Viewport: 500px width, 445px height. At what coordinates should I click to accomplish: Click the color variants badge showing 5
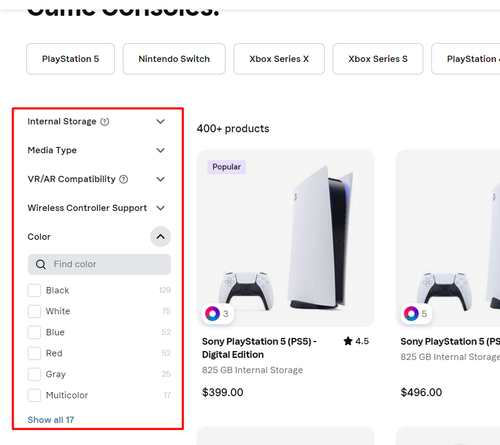pos(416,314)
